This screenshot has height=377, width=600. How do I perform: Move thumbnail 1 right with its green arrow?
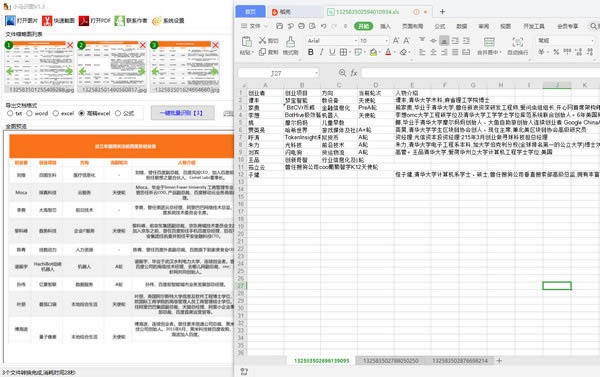(x=68, y=71)
